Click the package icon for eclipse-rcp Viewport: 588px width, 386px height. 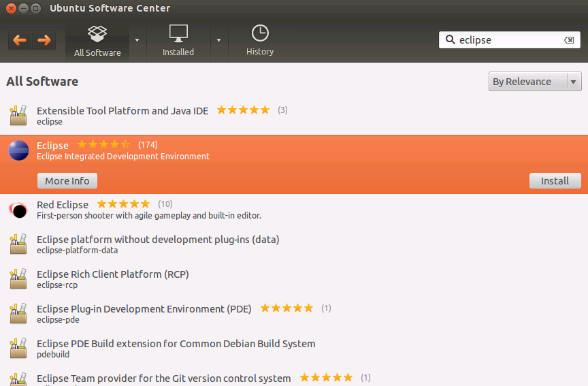click(18, 278)
